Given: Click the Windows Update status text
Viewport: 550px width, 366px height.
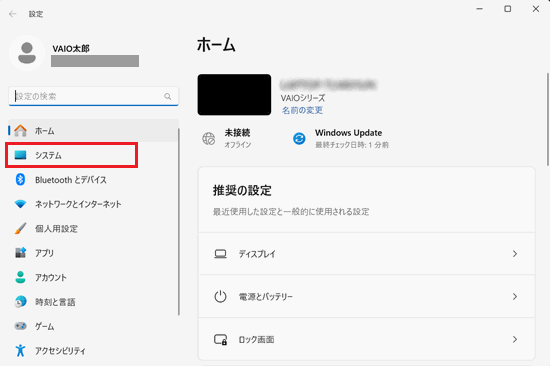Looking at the screenshot, I should tap(351, 138).
